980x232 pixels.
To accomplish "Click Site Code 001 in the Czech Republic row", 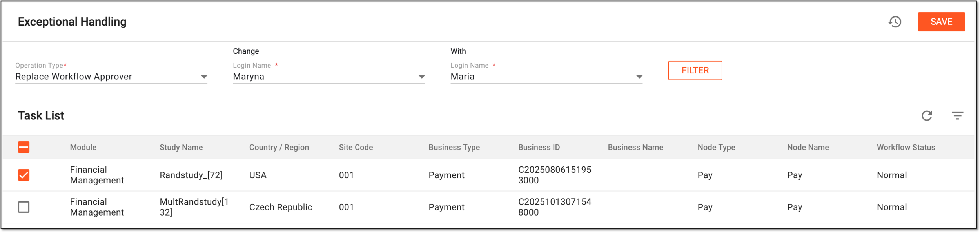I will coord(347,207).
